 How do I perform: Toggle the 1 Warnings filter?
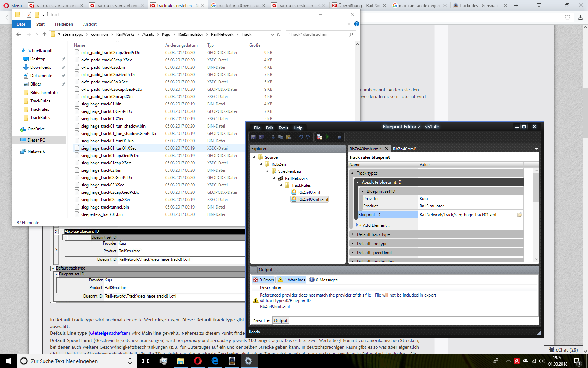292,280
